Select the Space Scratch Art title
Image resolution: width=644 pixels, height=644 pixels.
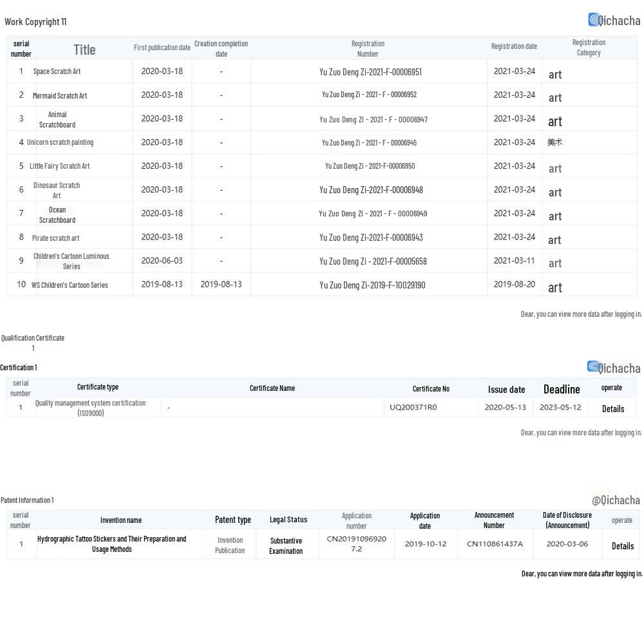(x=57, y=71)
